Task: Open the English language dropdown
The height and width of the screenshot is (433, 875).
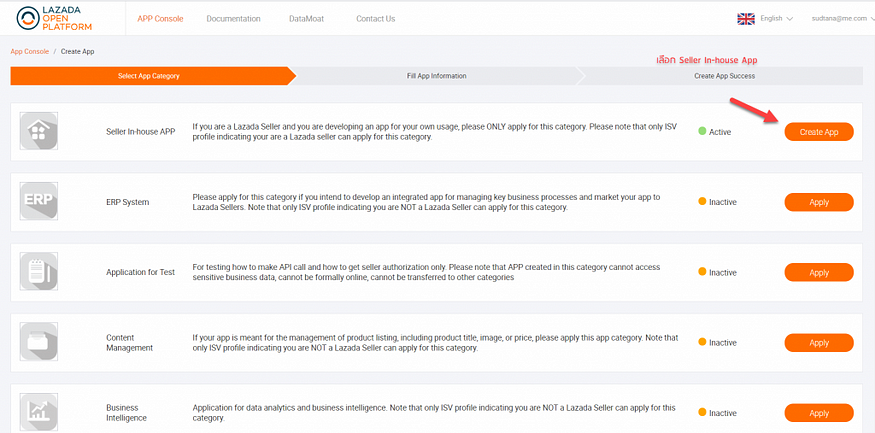Action: click(776, 18)
